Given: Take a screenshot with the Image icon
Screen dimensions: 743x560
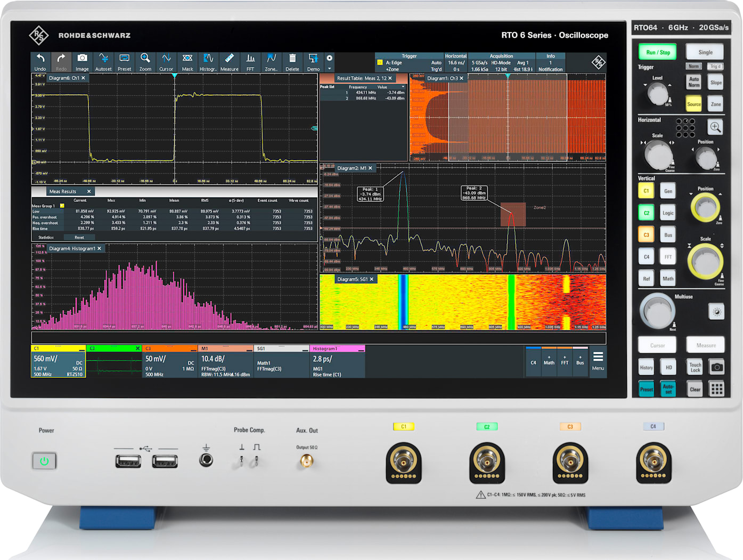Looking at the screenshot, I should 82,61.
